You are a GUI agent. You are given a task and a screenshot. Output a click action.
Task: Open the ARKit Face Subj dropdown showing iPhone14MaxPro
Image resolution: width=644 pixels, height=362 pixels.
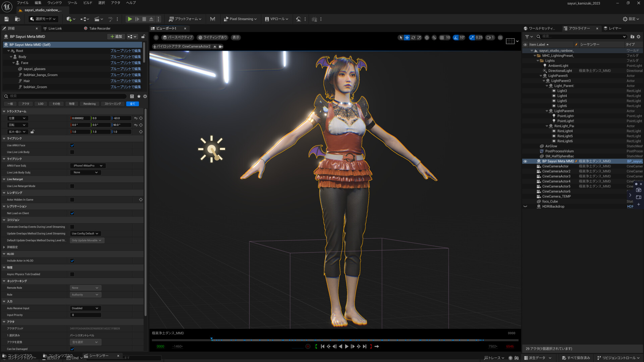pyautogui.click(x=88, y=166)
